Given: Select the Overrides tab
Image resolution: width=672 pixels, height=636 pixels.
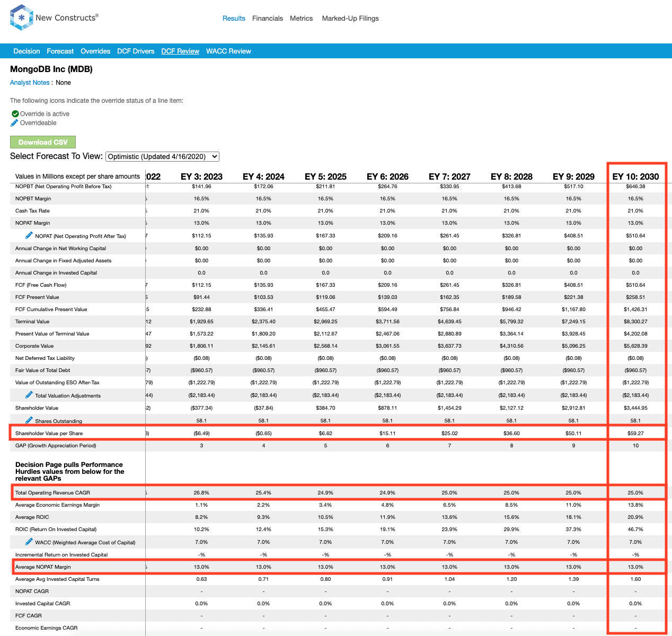Looking at the screenshot, I should [95, 51].
